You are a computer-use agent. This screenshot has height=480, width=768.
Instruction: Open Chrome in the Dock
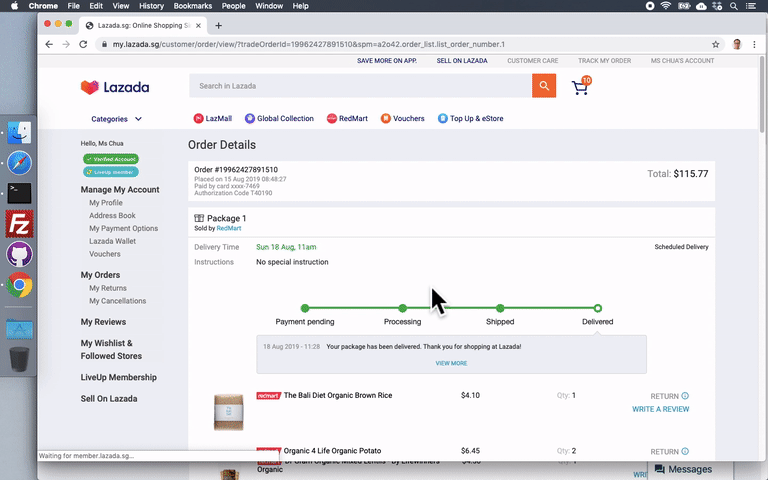(x=19, y=285)
